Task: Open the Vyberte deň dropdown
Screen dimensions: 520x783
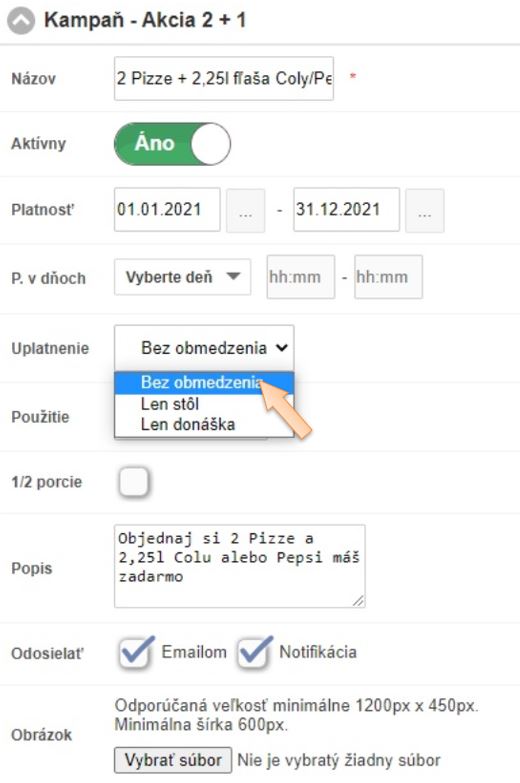Action: 182,277
